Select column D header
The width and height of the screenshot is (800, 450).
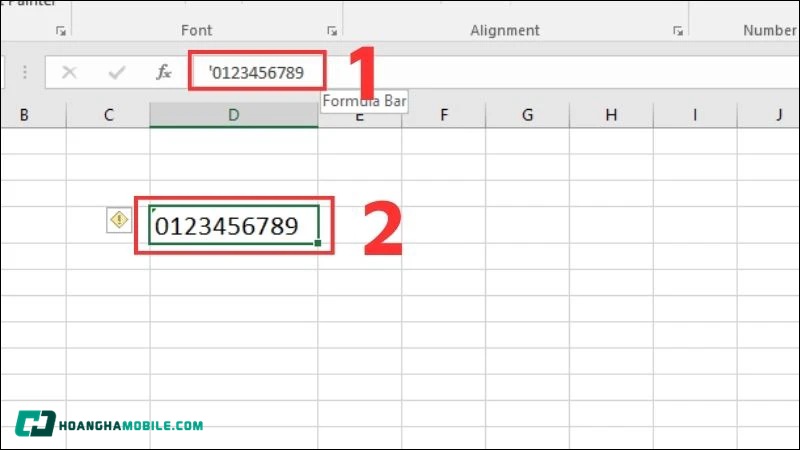point(234,115)
